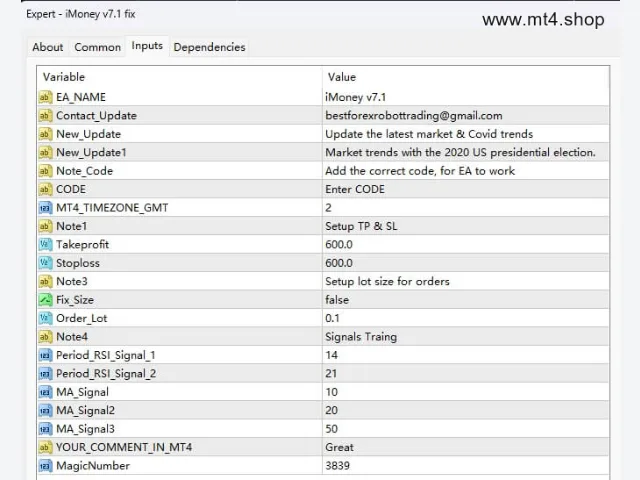
Task: Click the integer icon beside Period_RSI_Signal_1
Action: [x=45, y=355]
